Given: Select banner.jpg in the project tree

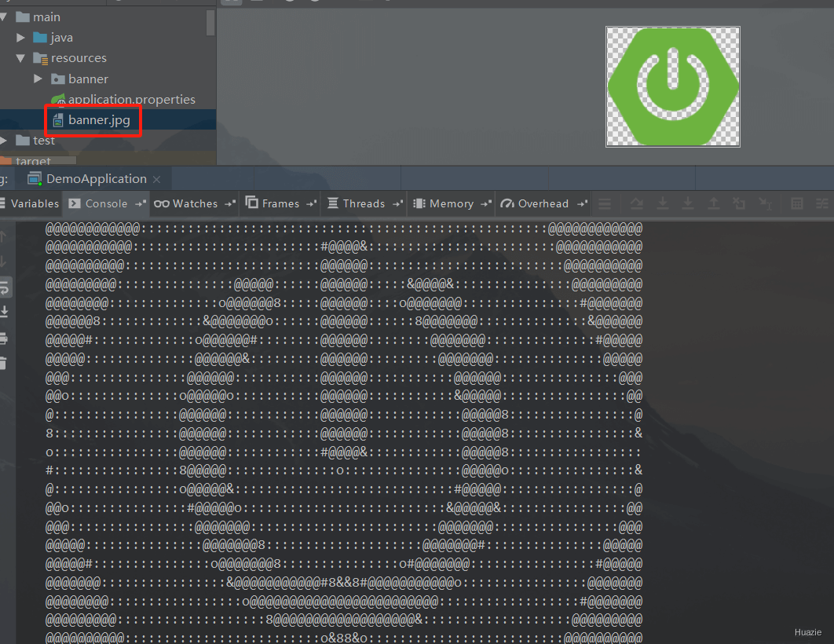Looking at the screenshot, I should pos(99,120).
